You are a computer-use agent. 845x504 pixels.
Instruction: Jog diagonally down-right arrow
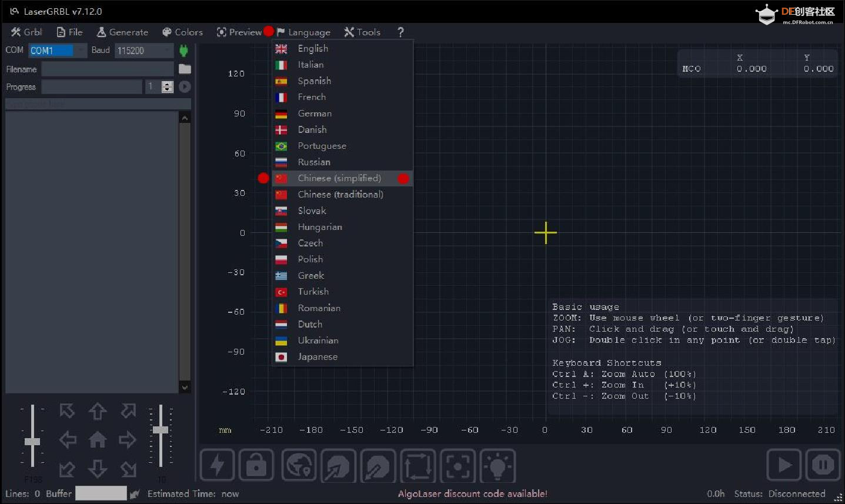[x=128, y=469]
